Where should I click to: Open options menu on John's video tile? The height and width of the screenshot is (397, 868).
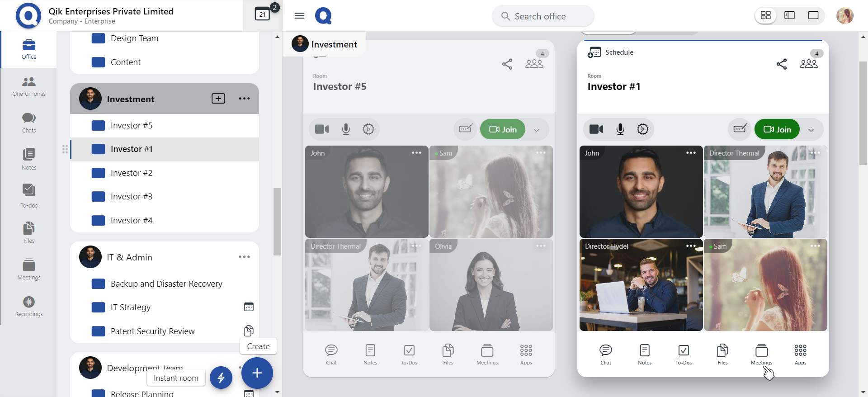coord(691,153)
